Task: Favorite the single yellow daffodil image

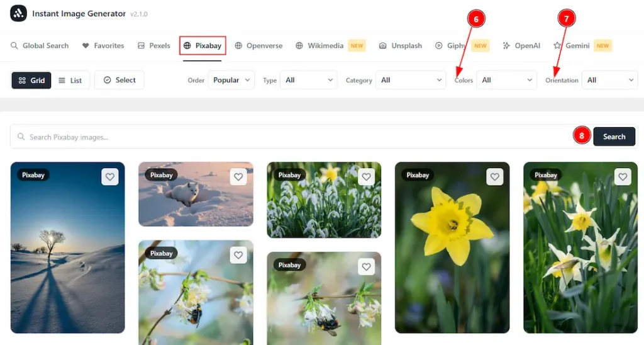Action: click(x=494, y=177)
